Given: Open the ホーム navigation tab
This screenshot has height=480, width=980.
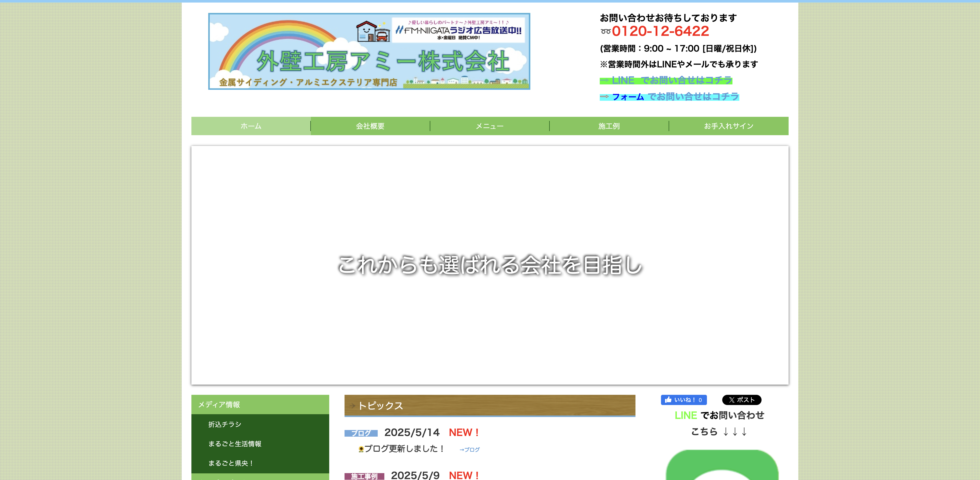Looking at the screenshot, I should point(251,126).
